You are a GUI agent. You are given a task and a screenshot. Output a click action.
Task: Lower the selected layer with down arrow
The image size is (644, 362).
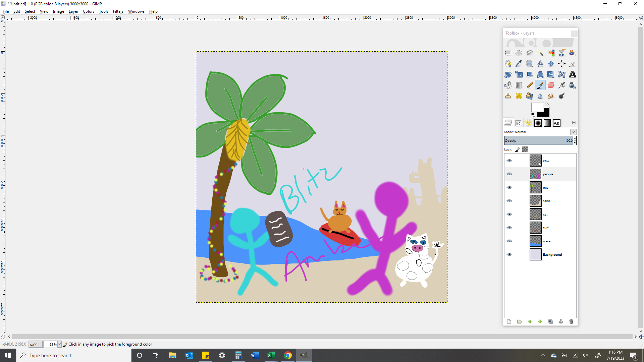click(540, 322)
